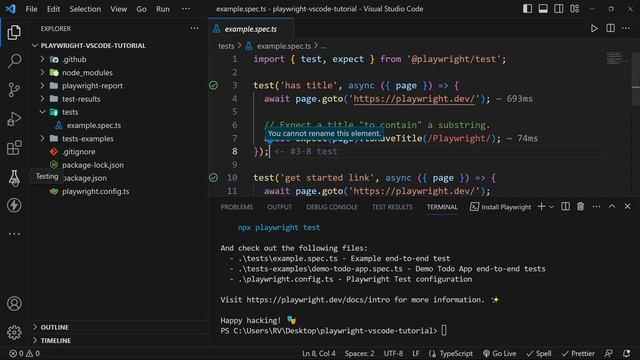Screen dimensions: 640x360
Task: Open panel more actions menu
Action: pos(596,207)
